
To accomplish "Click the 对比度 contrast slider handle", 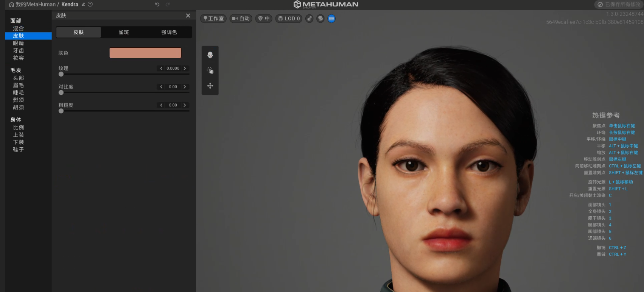I will tap(61, 92).
